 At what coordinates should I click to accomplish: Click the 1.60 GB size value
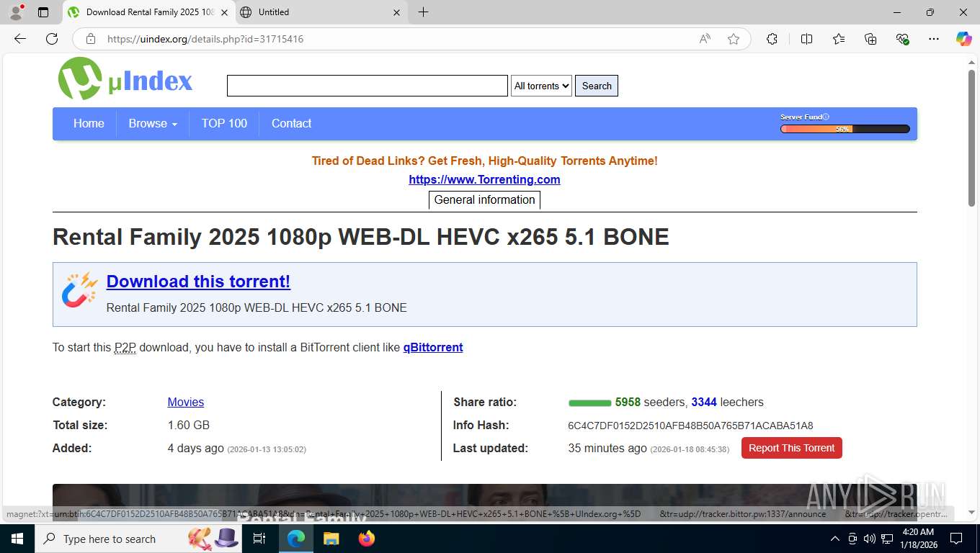point(189,426)
